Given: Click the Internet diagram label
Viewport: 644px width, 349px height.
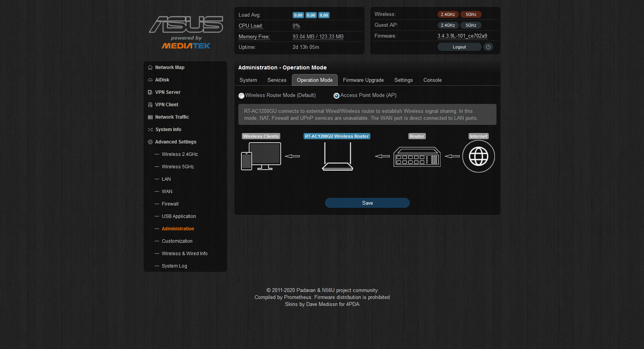Looking at the screenshot, I should coord(479,136).
